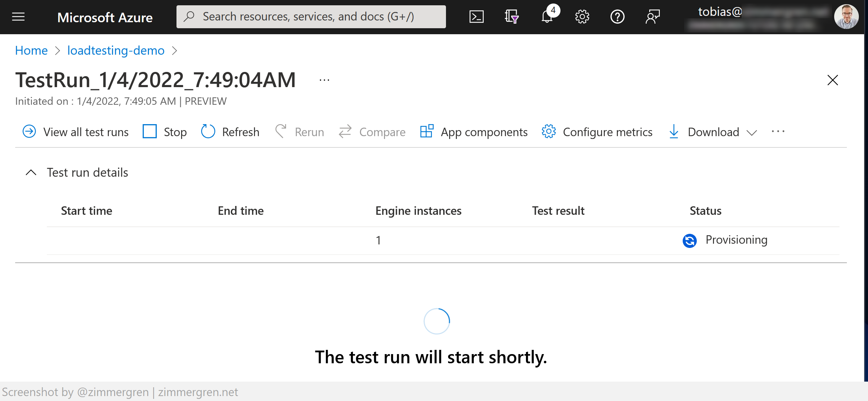Open toolbar overflow ellipsis menu
Image resolution: width=868 pixels, height=401 pixels.
coord(778,132)
